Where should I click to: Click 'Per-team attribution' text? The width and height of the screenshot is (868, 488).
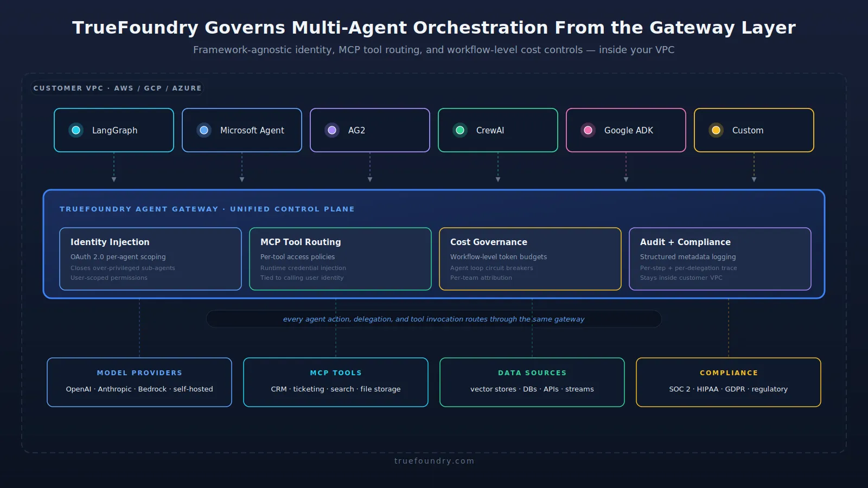(x=481, y=278)
